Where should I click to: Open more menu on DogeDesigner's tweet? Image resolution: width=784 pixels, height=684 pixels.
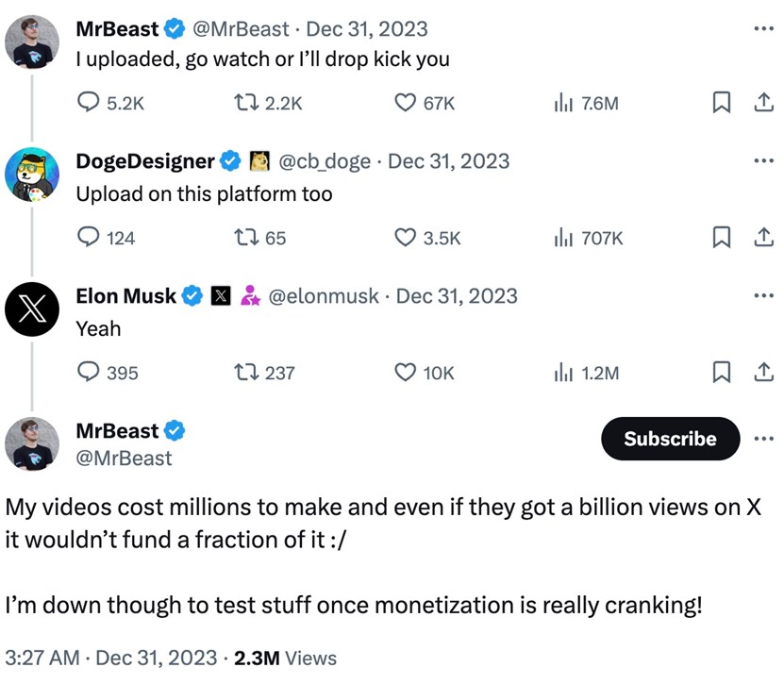(x=762, y=161)
